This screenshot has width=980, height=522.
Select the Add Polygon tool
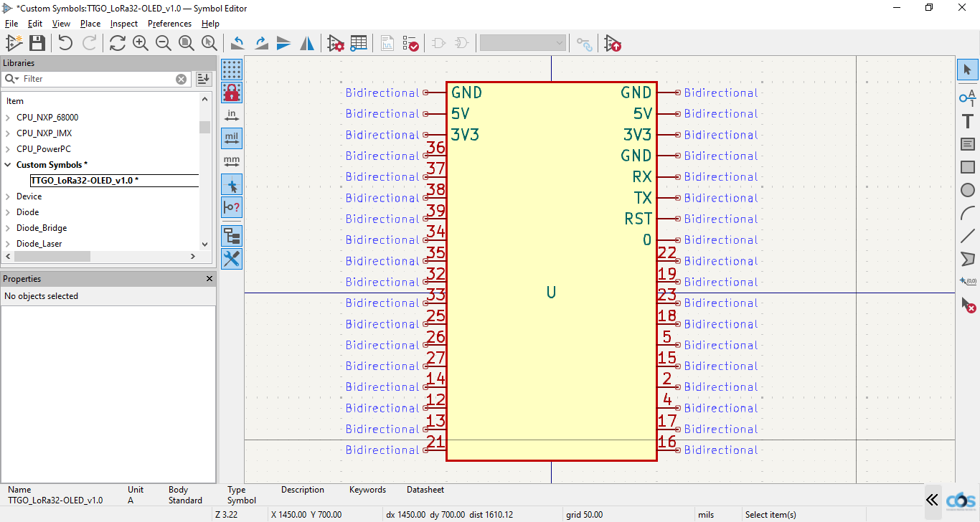coord(968,259)
